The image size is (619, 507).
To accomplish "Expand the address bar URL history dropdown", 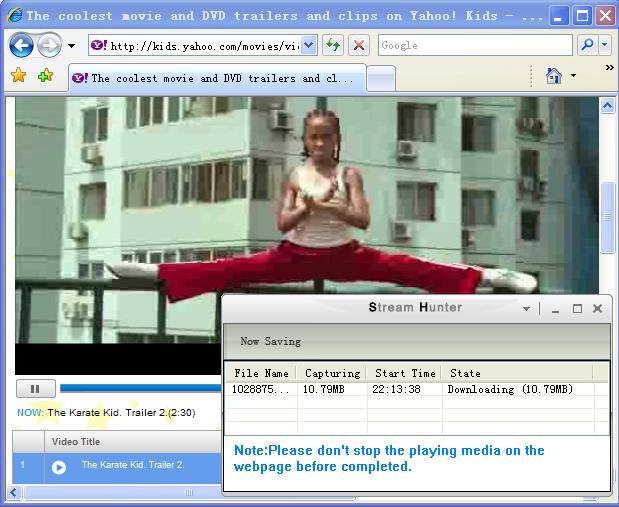I will tap(309, 45).
